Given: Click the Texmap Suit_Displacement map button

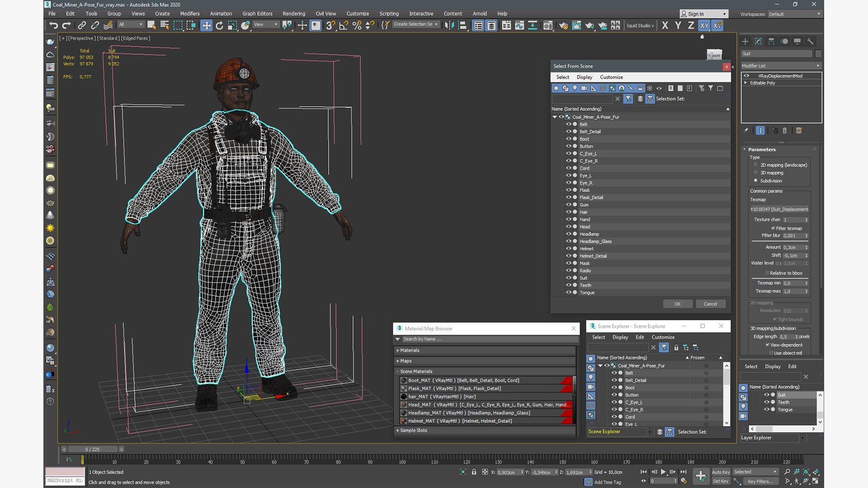Looking at the screenshot, I should 779,209.
